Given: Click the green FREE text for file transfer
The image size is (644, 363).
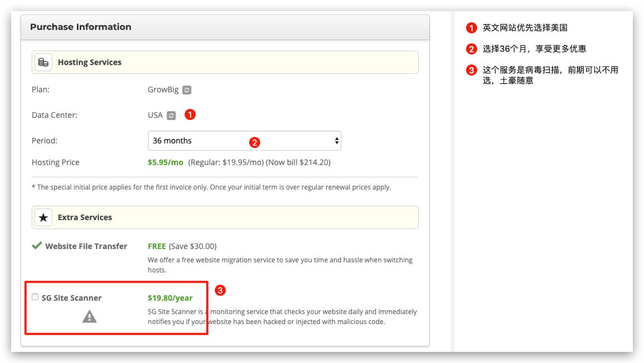Looking at the screenshot, I should coord(157,246).
